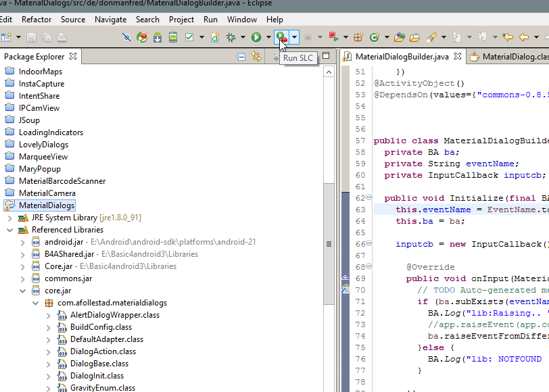The height and width of the screenshot is (392, 549).
Task: Toggle Link with Editor in Package Explorer
Action: point(256,57)
